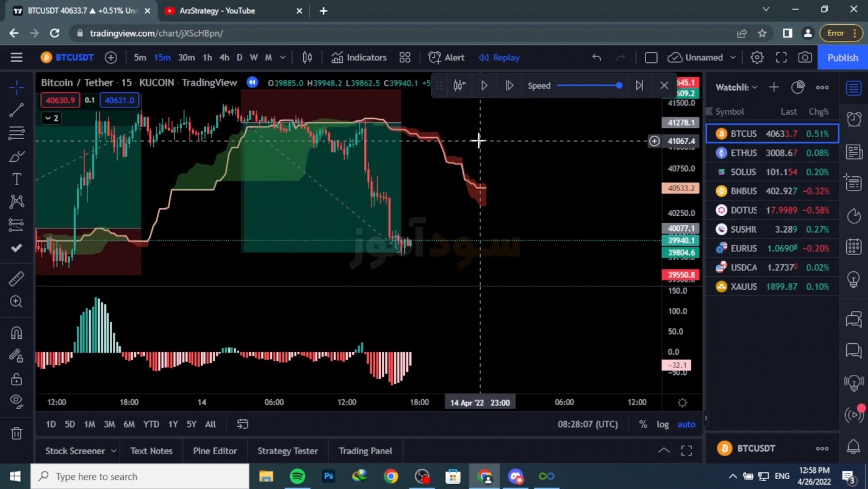
Task: Open the Trading Panel tab
Action: click(366, 451)
